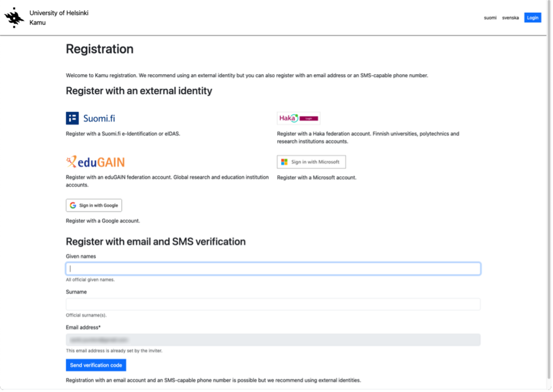Switch language to svenska
The width and height of the screenshot is (553, 392).
click(510, 18)
